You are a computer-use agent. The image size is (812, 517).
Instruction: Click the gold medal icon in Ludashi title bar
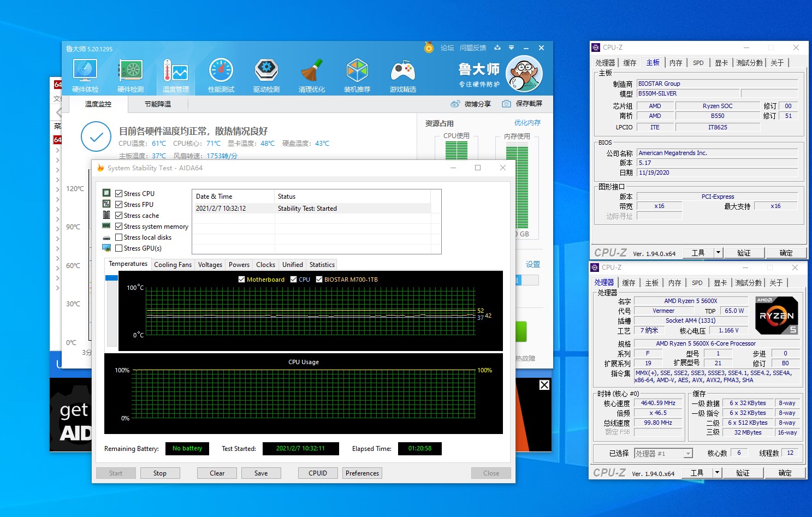[429, 47]
